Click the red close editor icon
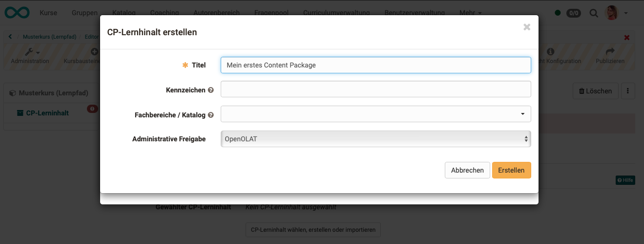The width and height of the screenshot is (644, 244). (x=627, y=37)
